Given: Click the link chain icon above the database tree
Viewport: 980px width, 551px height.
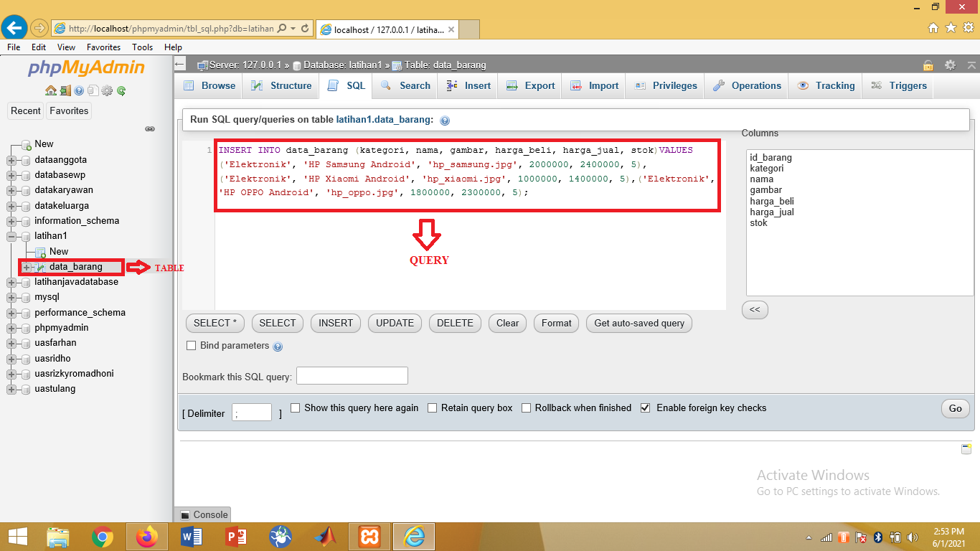Looking at the screenshot, I should [150, 128].
